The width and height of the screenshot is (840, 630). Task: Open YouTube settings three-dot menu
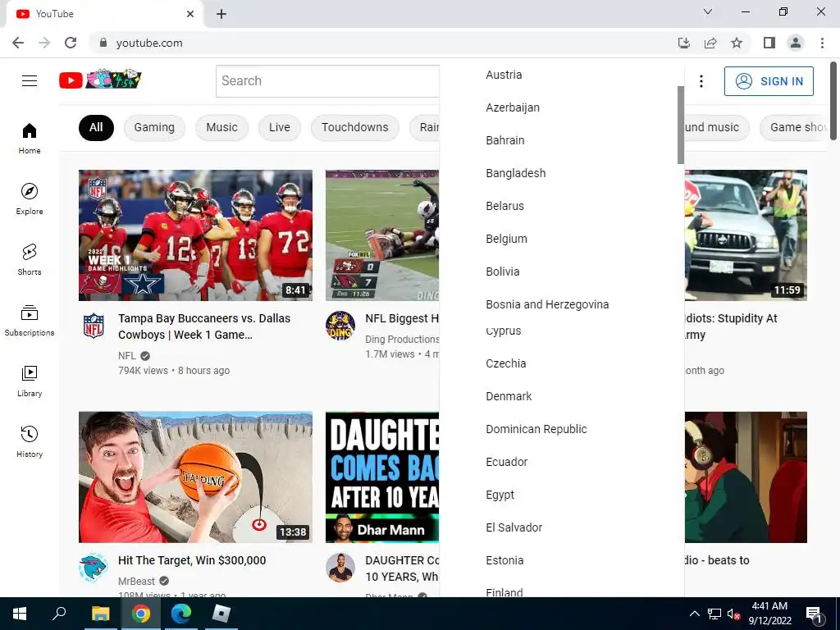coord(701,81)
